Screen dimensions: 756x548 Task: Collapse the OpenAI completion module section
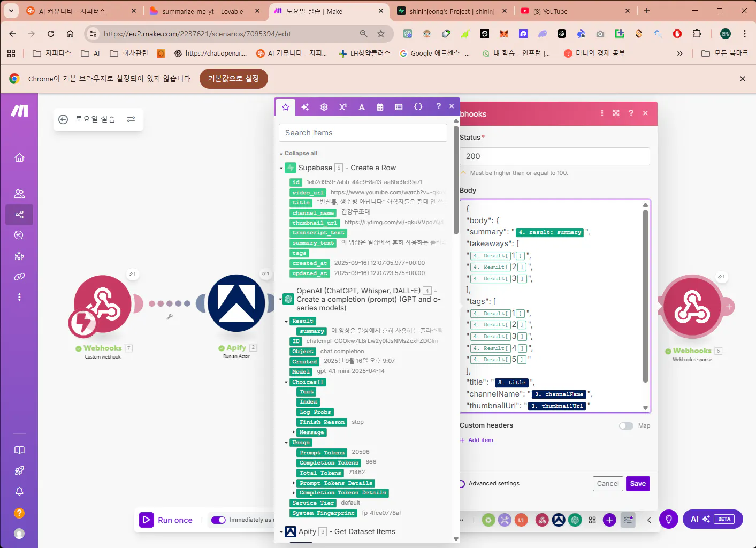[x=281, y=299]
